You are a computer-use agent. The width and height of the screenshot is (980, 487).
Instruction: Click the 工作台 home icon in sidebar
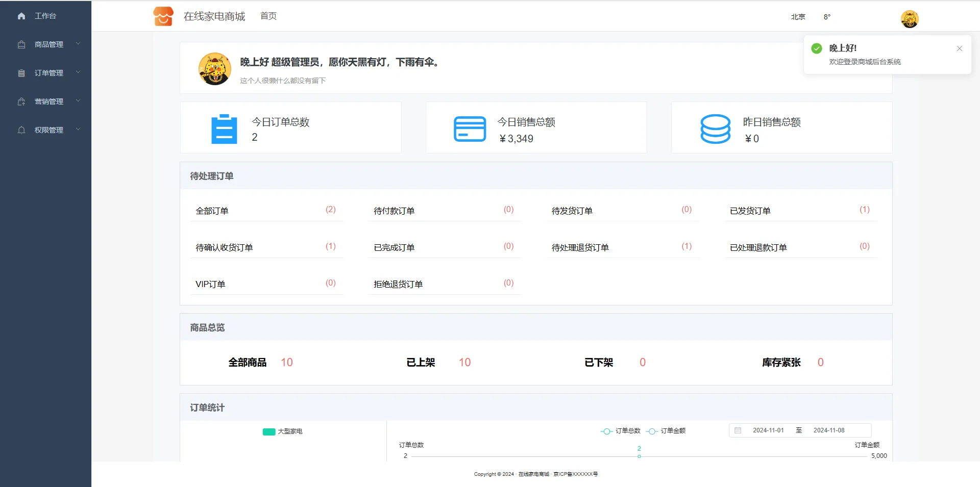(x=21, y=16)
